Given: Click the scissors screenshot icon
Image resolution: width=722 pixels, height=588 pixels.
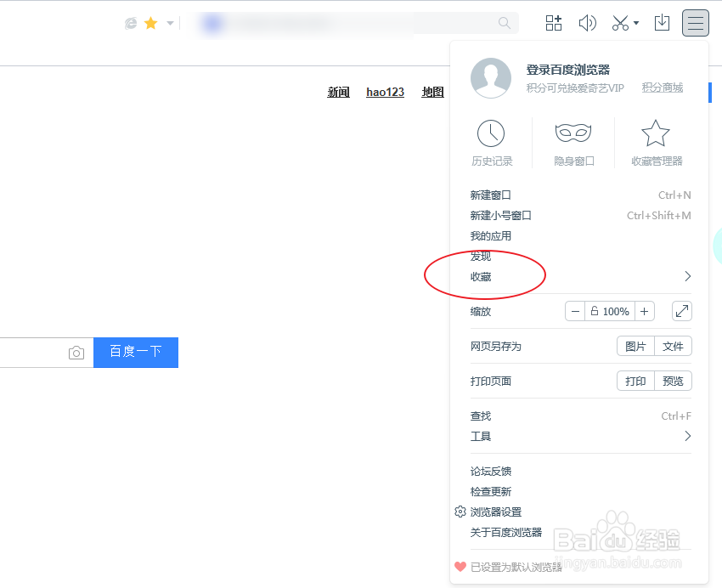Looking at the screenshot, I should click(x=620, y=23).
